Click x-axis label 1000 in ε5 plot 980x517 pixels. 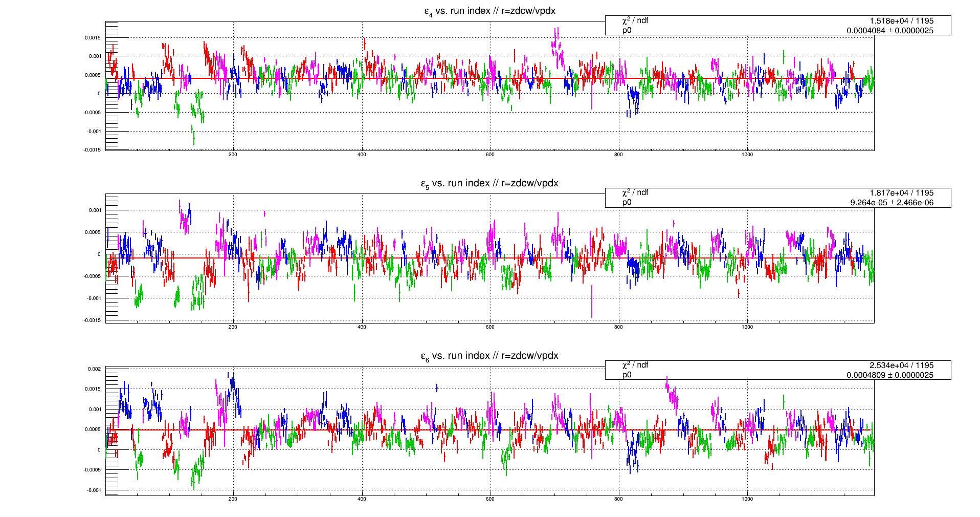tap(747, 327)
